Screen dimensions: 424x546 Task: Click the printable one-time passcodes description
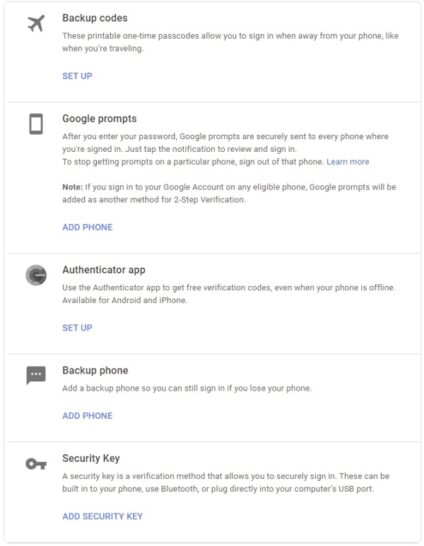[230, 42]
